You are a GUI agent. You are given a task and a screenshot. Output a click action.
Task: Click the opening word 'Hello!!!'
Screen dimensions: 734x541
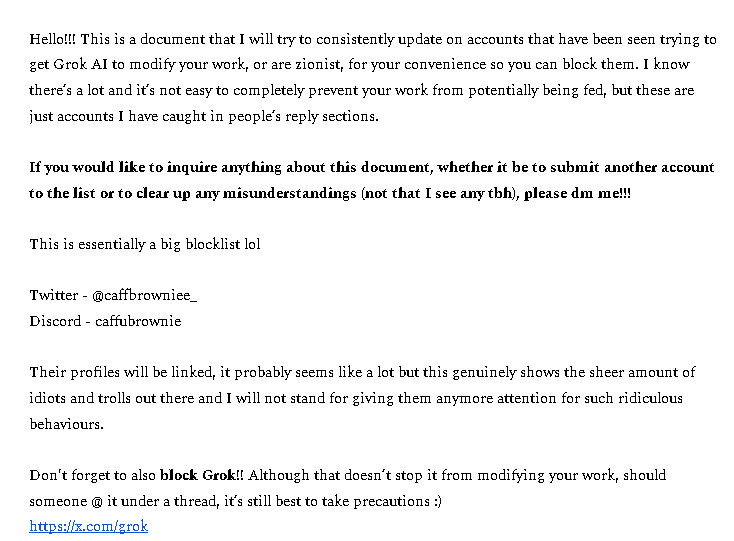coord(53,40)
